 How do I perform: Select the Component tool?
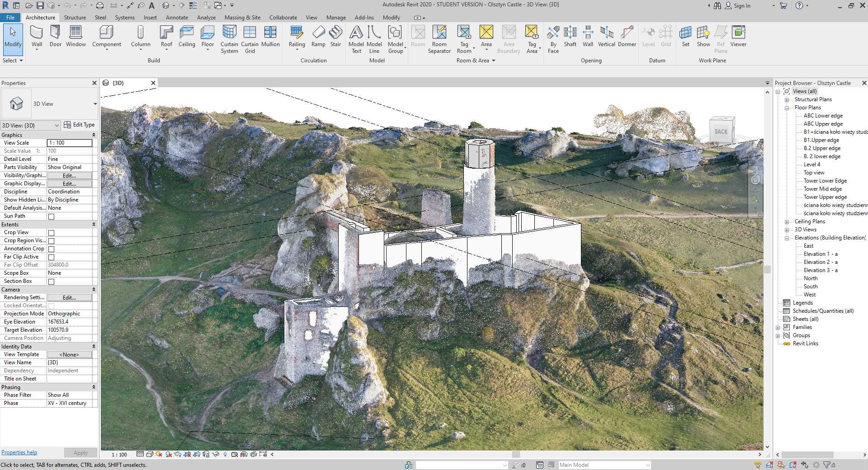[106, 37]
